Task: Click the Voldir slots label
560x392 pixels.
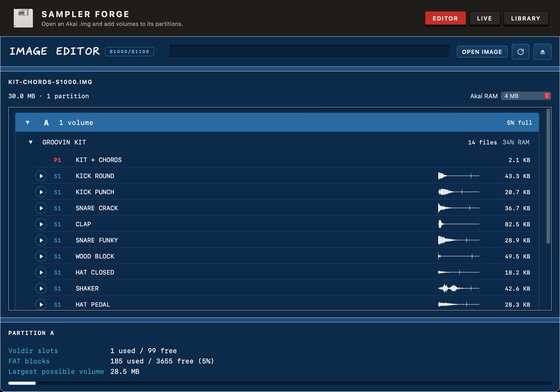Action: click(x=33, y=351)
